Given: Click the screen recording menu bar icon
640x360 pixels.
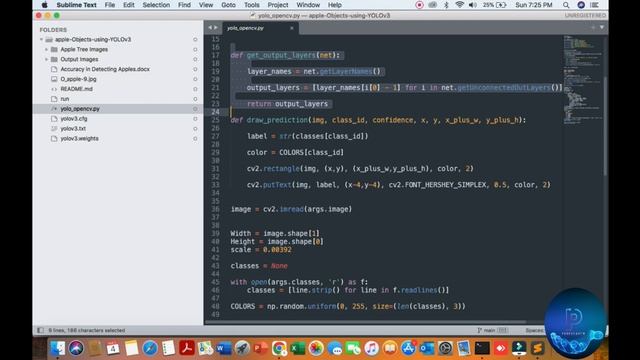Looking at the screenshot, I should [x=419, y=5].
